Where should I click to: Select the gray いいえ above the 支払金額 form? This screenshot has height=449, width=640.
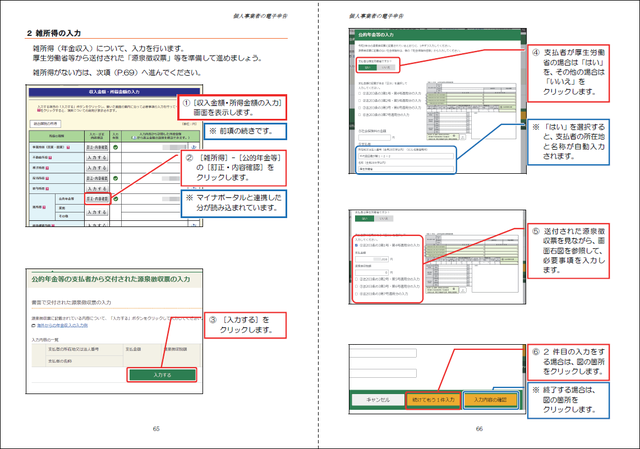(384, 219)
